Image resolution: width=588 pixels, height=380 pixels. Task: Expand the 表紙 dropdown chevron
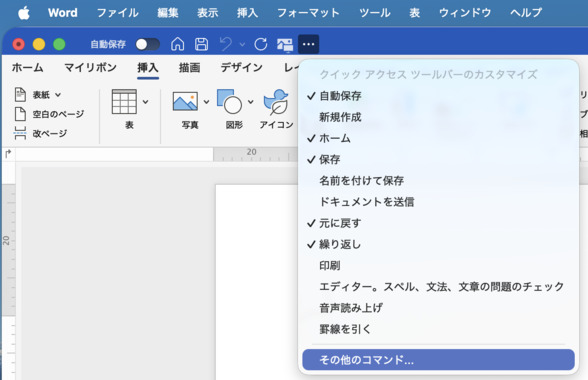[58, 95]
